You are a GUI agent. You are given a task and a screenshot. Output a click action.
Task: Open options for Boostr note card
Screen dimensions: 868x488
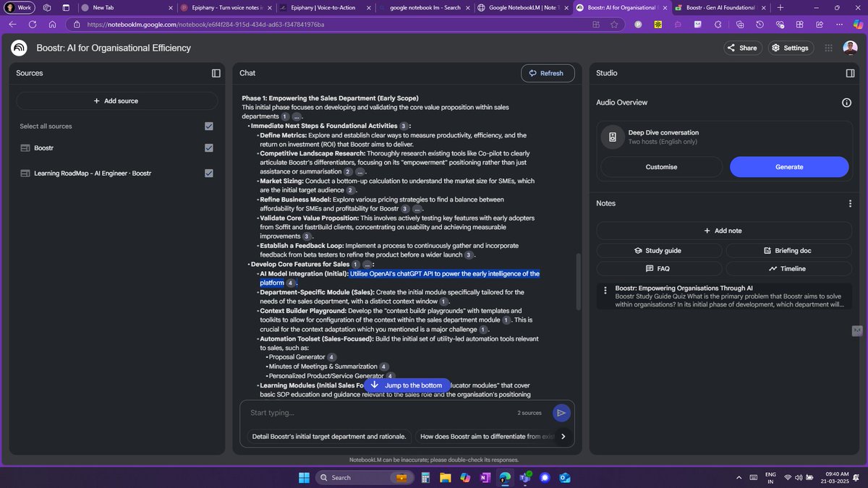pos(605,291)
